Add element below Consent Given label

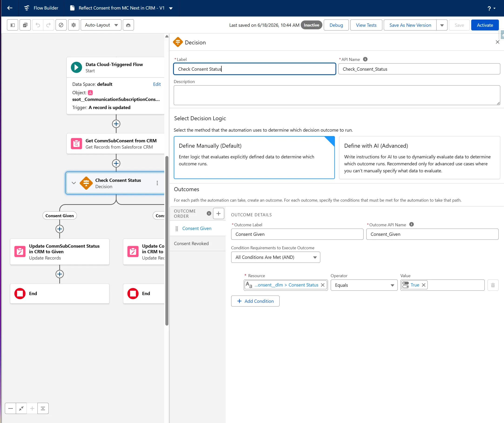tap(60, 229)
